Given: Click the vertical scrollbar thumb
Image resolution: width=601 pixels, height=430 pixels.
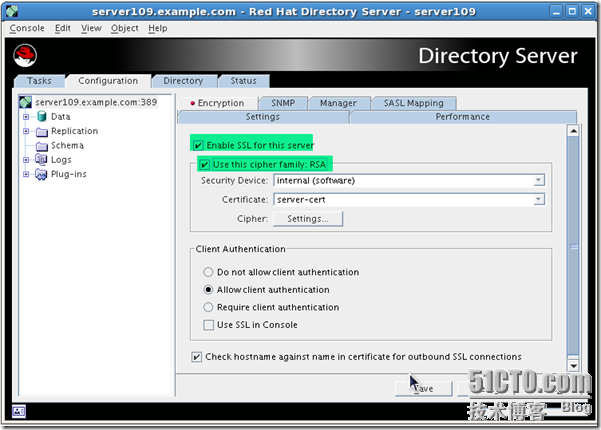Looking at the screenshot, I should [573, 246].
